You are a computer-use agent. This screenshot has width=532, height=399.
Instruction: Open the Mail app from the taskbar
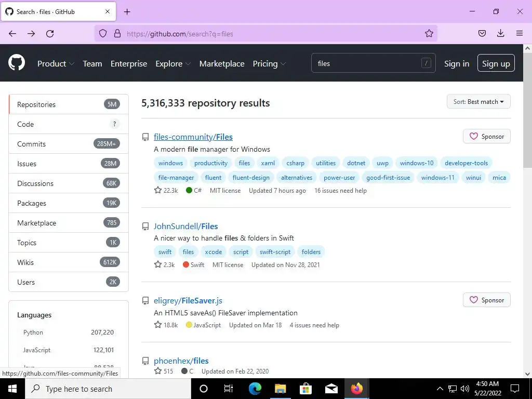[x=331, y=389]
